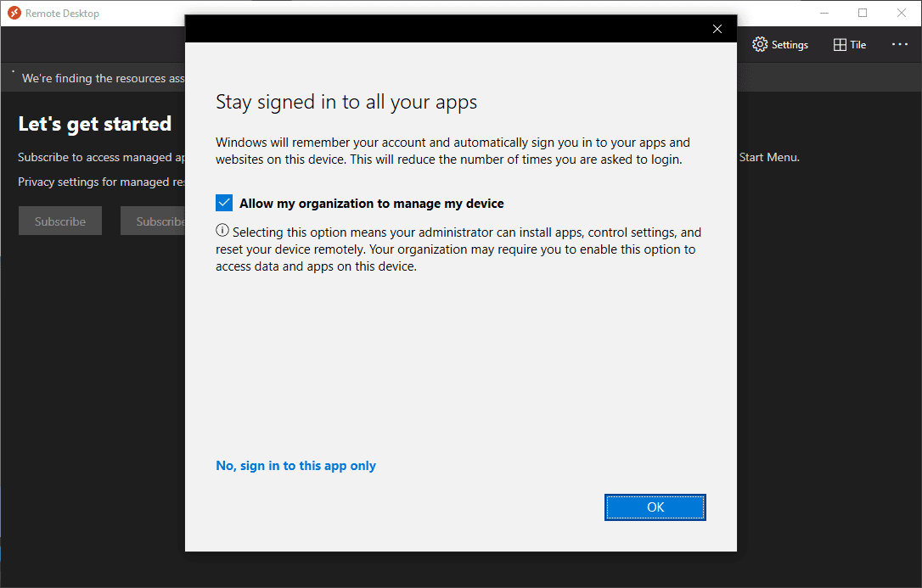Open the three-dot more options menu
This screenshot has width=922, height=588.
point(900,45)
